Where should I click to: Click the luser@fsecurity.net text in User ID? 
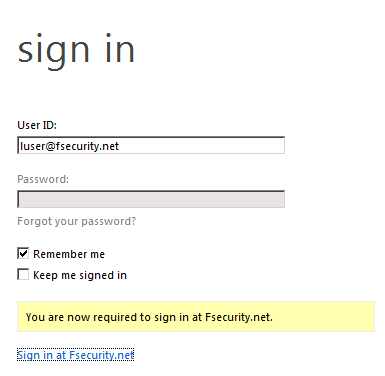coord(69,146)
